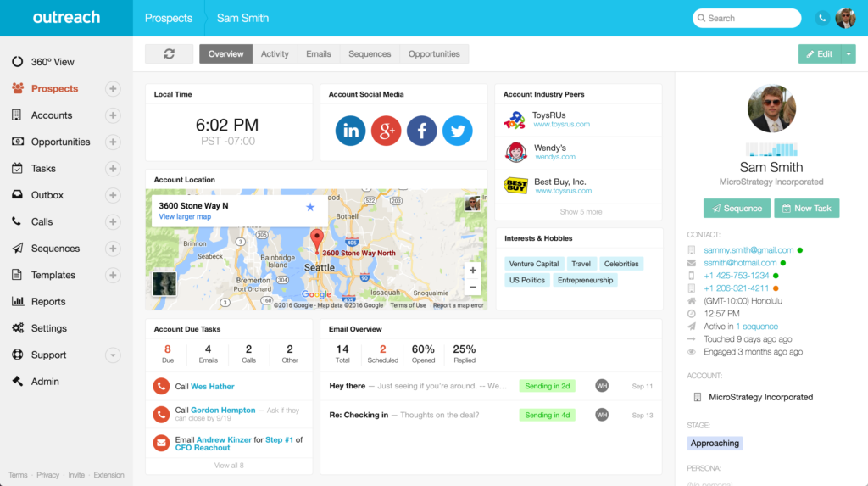Switch to the Overview tab

pos(225,53)
